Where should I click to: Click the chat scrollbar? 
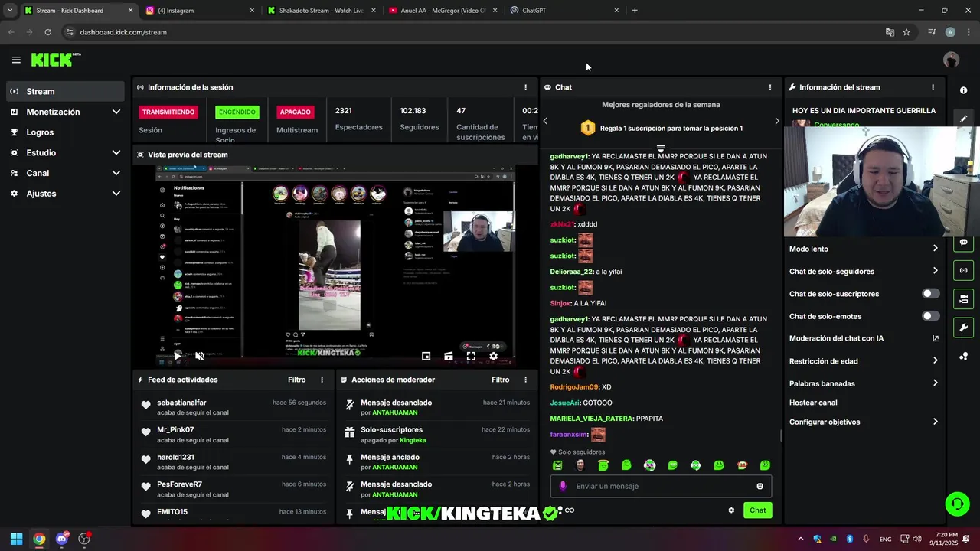point(781,435)
